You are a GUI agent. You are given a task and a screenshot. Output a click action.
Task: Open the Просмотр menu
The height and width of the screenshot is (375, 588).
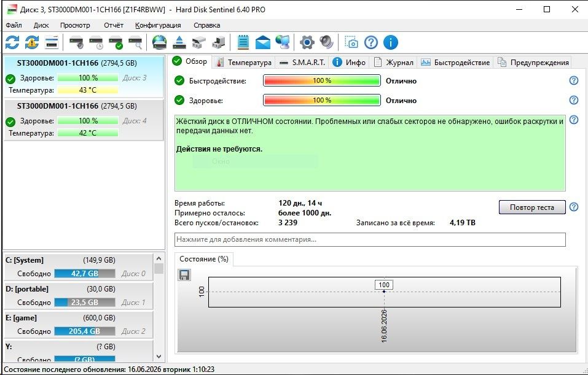tap(75, 25)
